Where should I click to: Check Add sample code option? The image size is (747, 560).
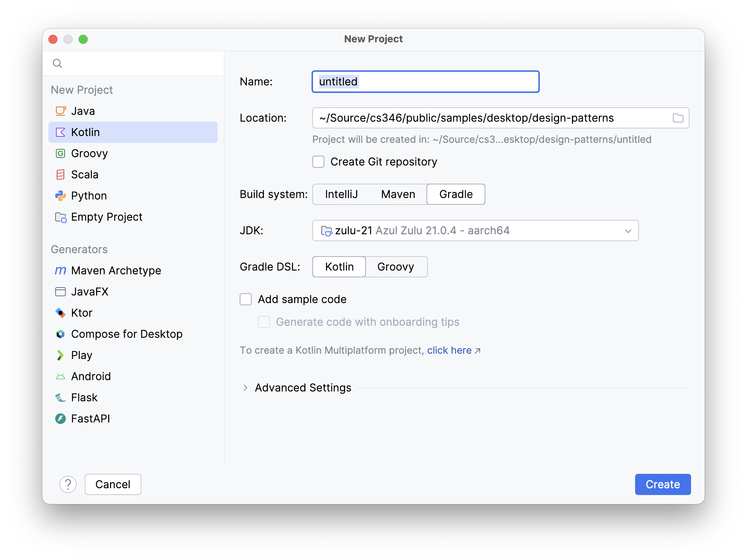click(x=246, y=299)
